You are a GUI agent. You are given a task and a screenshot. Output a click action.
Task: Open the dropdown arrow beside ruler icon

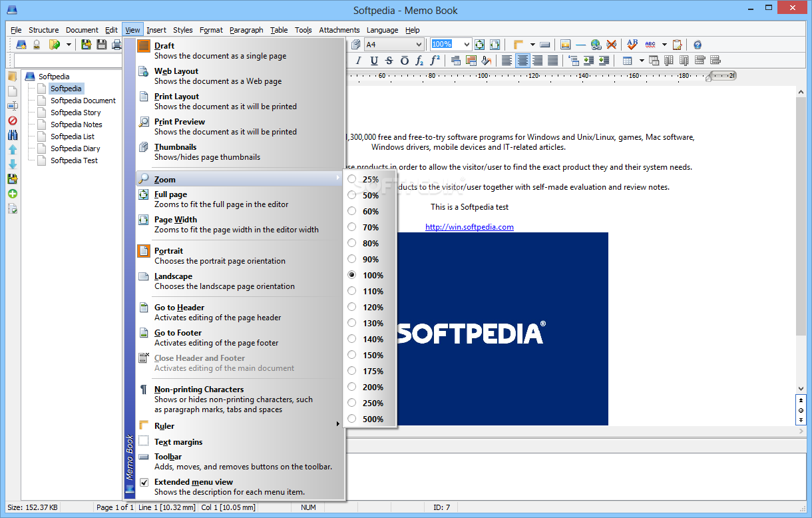coord(532,45)
